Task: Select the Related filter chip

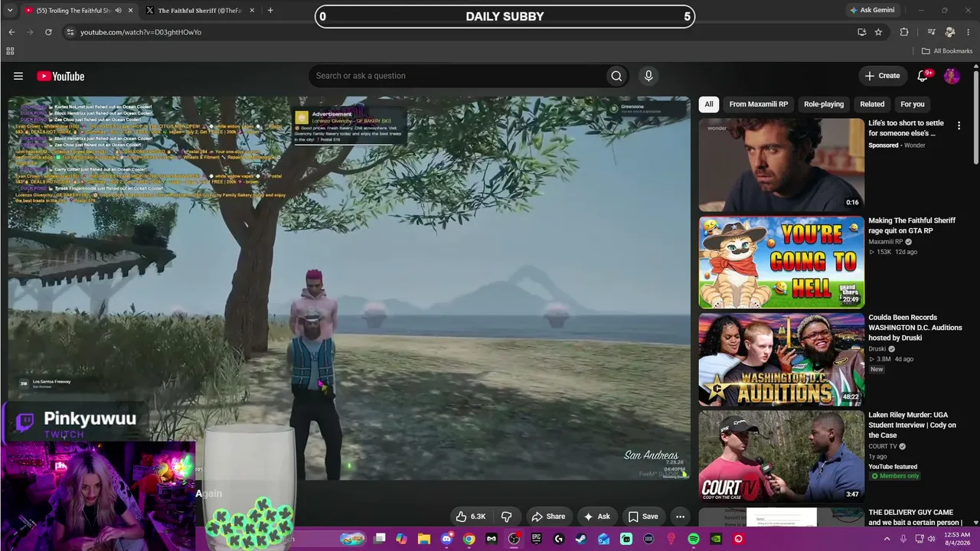Action: pos(872,104)
